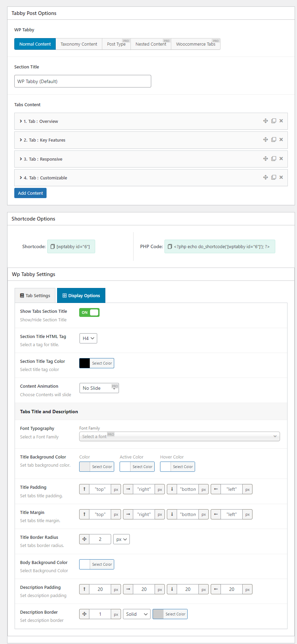Screen dimensions: 297x644
Task: Open Section Title HTML Tag H4 dropdown
Action: [x=88, y=338]
